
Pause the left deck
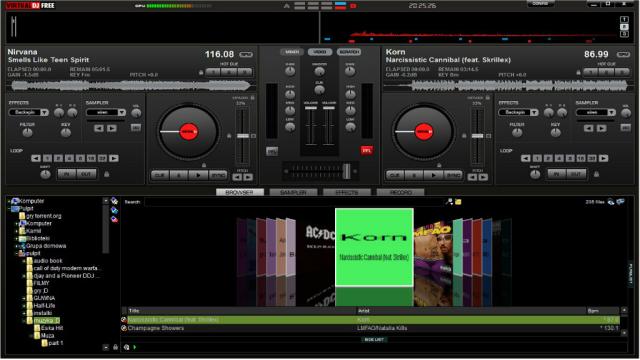[179, 175]
